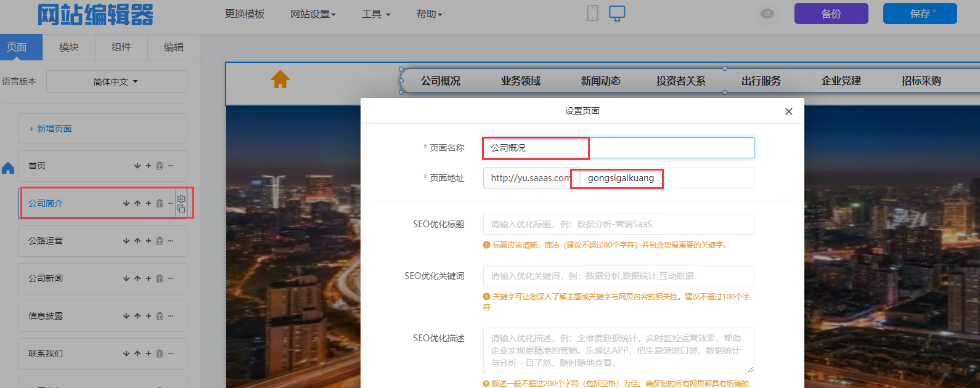
Task: Click the orange home icon in site header
Action: (x=280, y=79)
